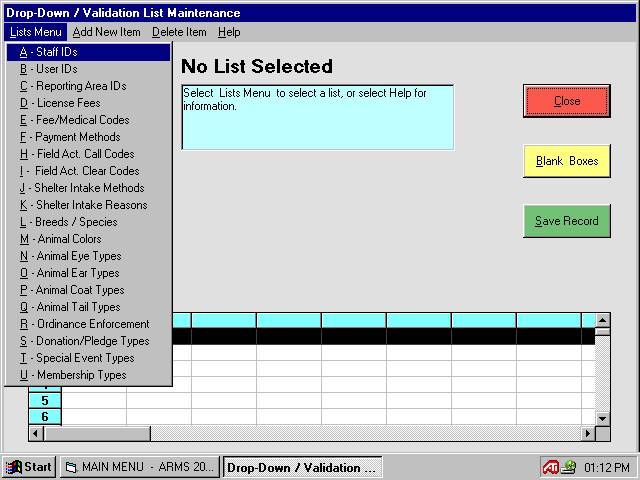This screenshot has width=640, height=480.
Task: Select R - Ordinance Enforcement
Action: click(89, 324)
